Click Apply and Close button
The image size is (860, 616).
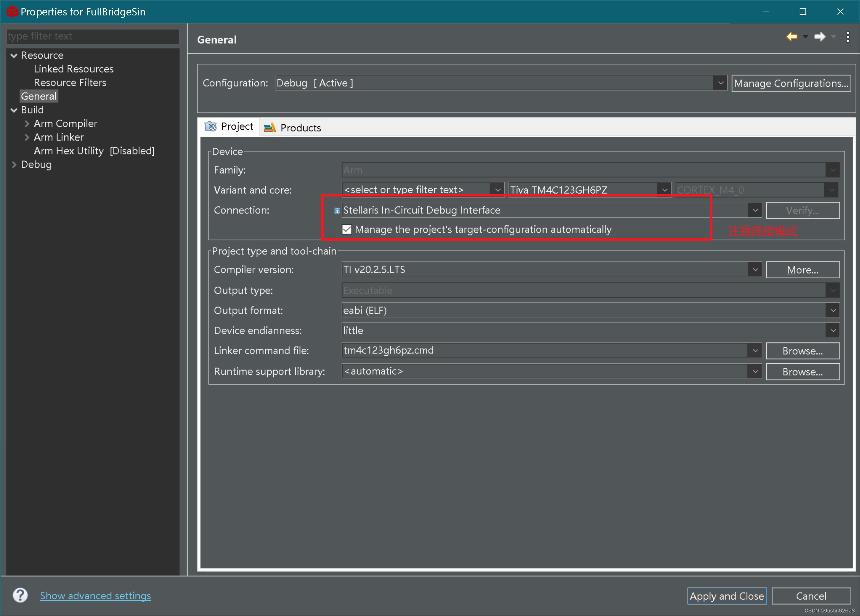click(726, 596)
